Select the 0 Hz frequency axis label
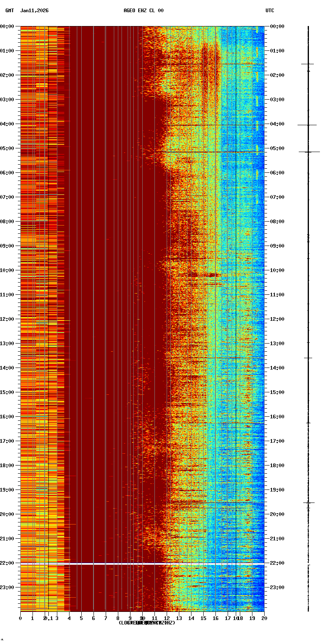Screen dimensions: 326x644 click(x=20, y=618)
